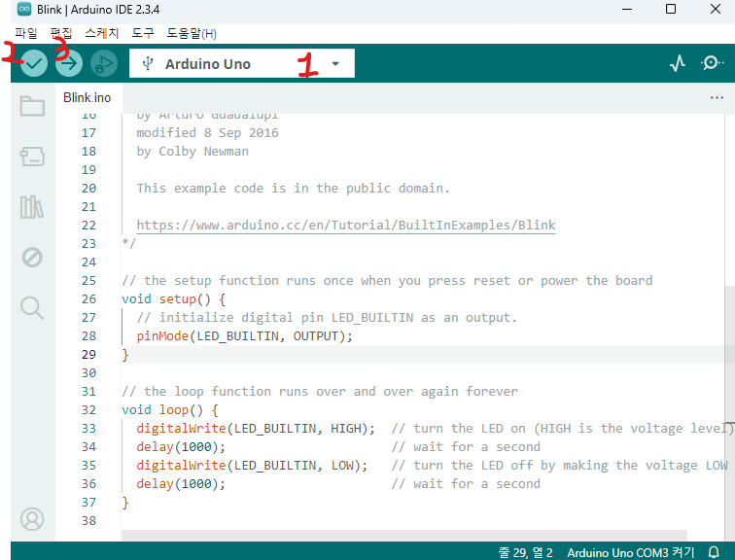735x560 pixels.
Task: Open the 도움말(H) menu
Action: 192,33
